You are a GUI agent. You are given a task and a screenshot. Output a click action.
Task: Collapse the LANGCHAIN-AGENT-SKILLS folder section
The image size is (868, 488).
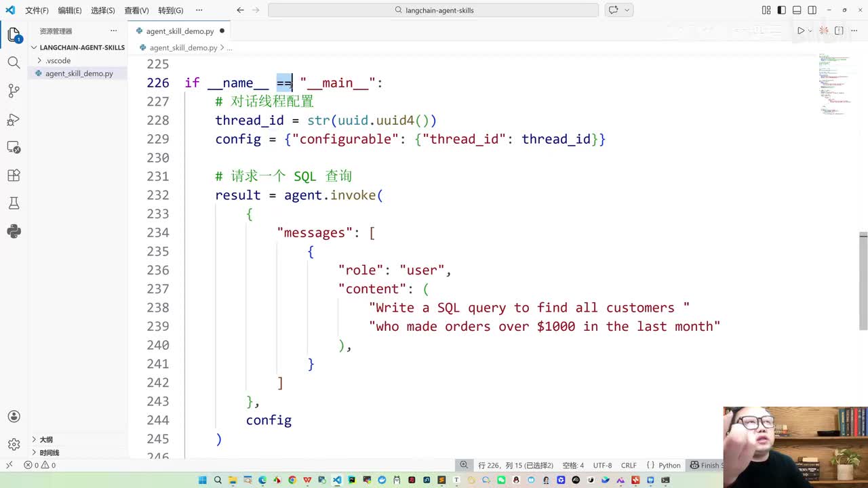[x=78, y=47]
